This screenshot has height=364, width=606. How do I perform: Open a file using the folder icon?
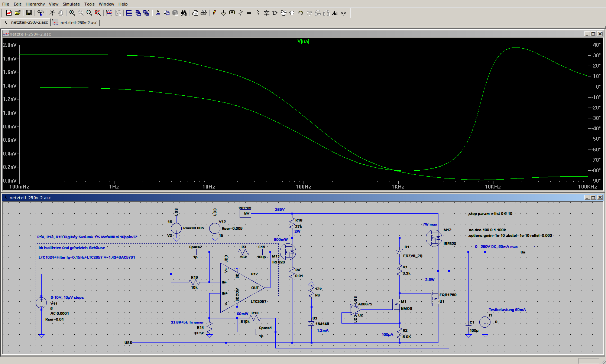click(17, 13)
